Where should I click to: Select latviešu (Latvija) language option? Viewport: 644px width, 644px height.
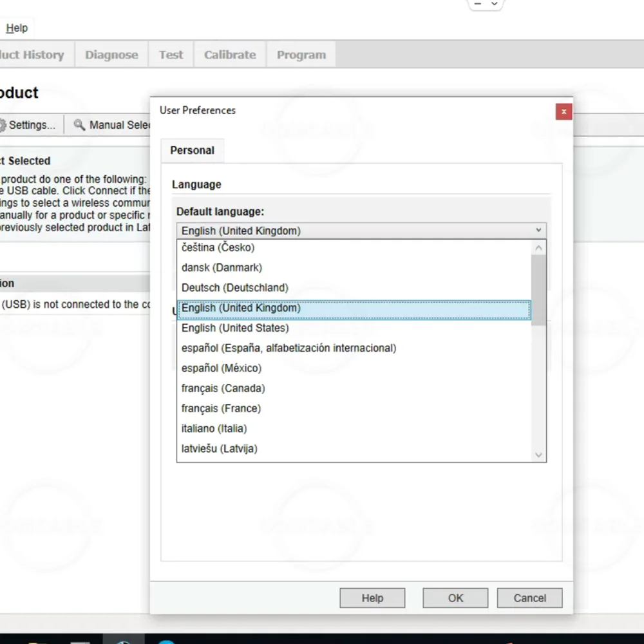(354, 448)
